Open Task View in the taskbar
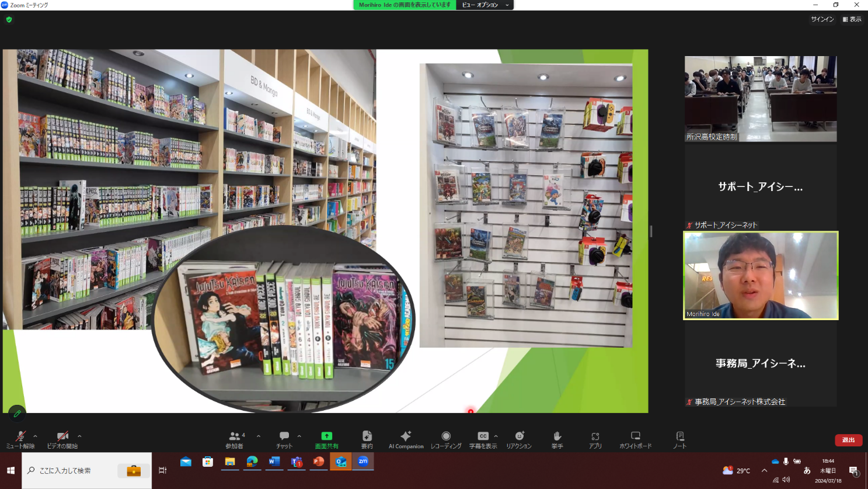 pos(163,470)
